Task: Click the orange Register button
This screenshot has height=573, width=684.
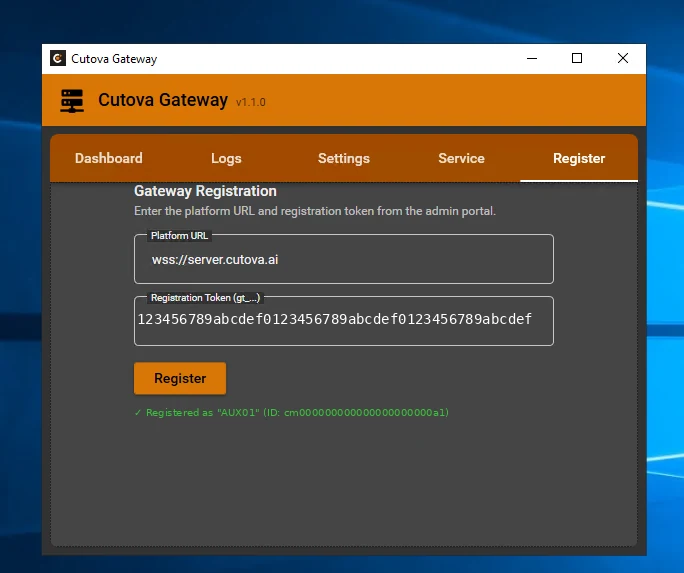Action: point(180,378)
